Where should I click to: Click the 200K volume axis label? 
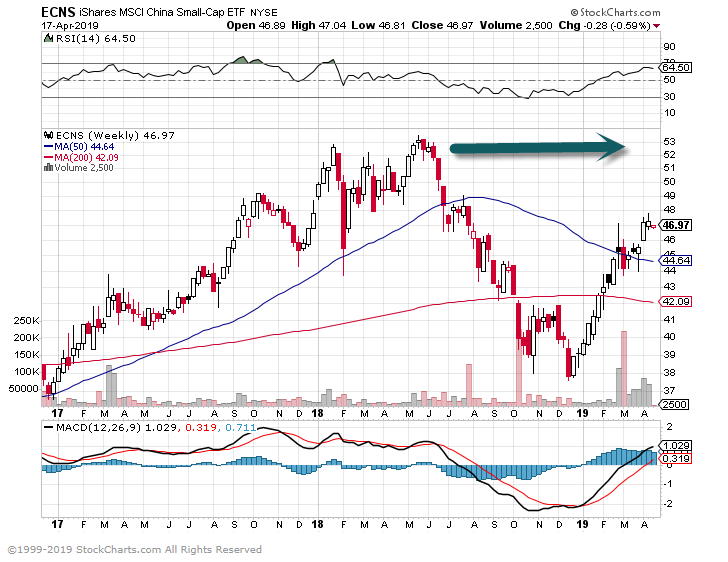(x=26, y=338)
